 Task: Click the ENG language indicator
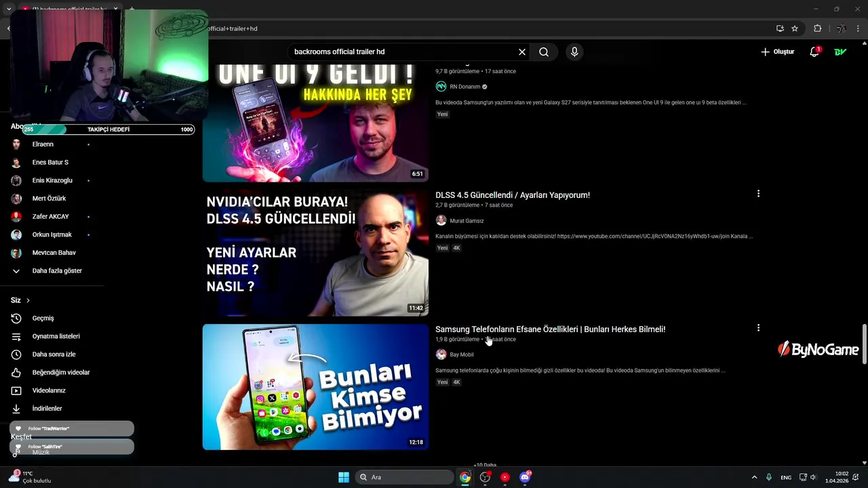[786, 478]
